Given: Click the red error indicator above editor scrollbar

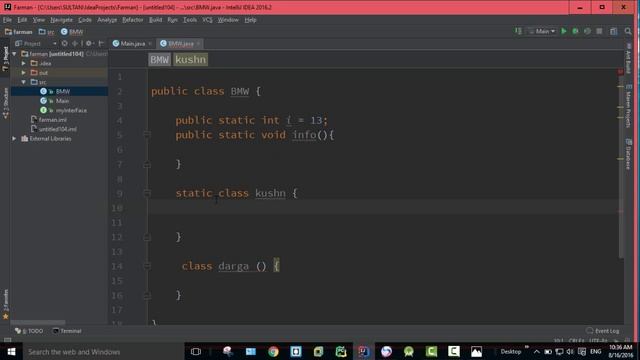Looking at the screenshot, I should pyautogui.click(x=621, y=72).
